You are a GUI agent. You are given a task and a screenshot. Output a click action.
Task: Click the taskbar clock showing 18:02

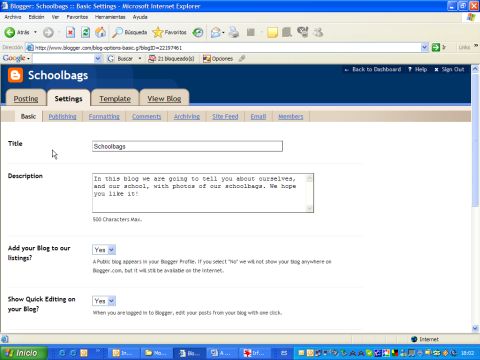(x=467, y=353)
